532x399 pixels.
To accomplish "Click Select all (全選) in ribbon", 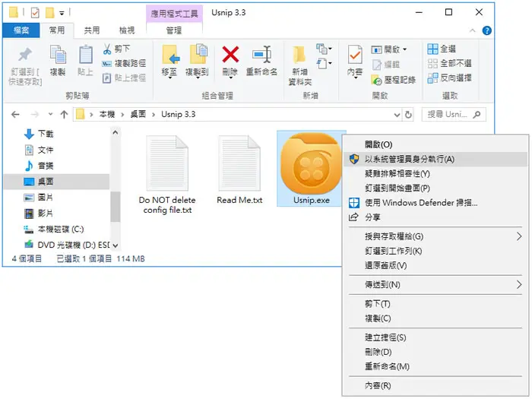I will click(442, 49).
